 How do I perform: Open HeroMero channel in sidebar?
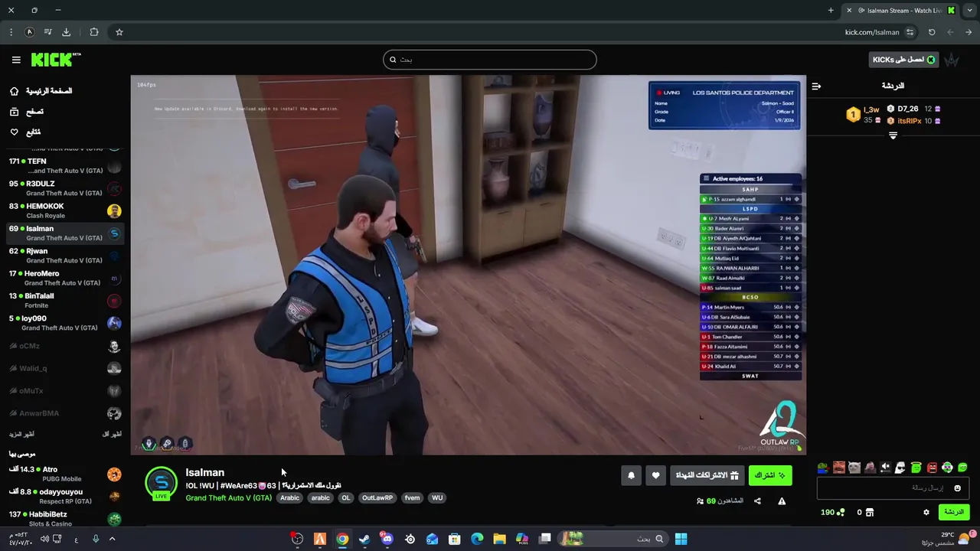click(64, 278)
